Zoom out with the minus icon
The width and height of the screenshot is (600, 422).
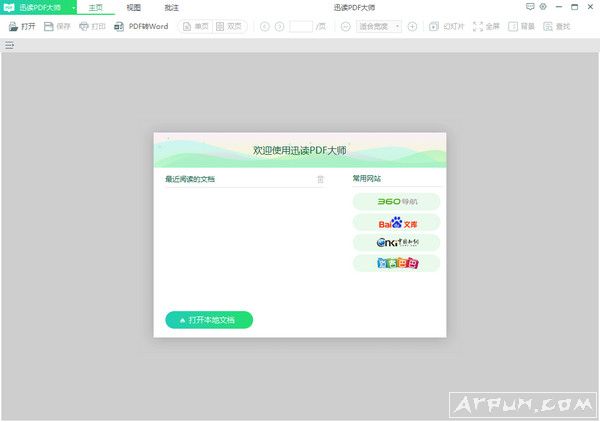[346, 26]
